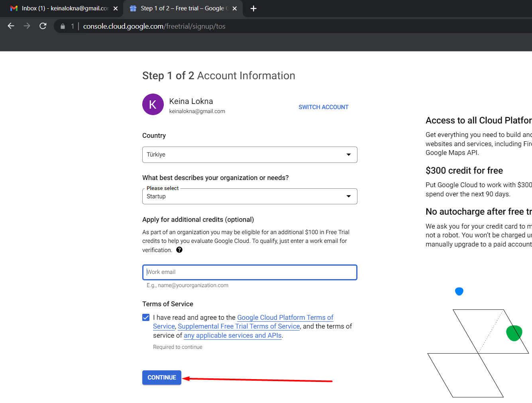This screenshot has width=532, height=403.
Task: Click the Step 1 of 2 Account Information heading
Action: [219, 76]
